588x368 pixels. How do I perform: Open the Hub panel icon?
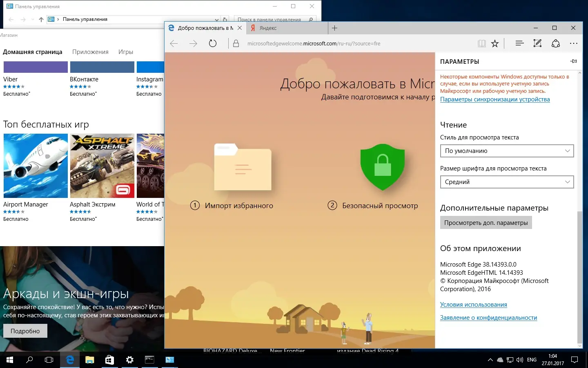pos(519,43)
